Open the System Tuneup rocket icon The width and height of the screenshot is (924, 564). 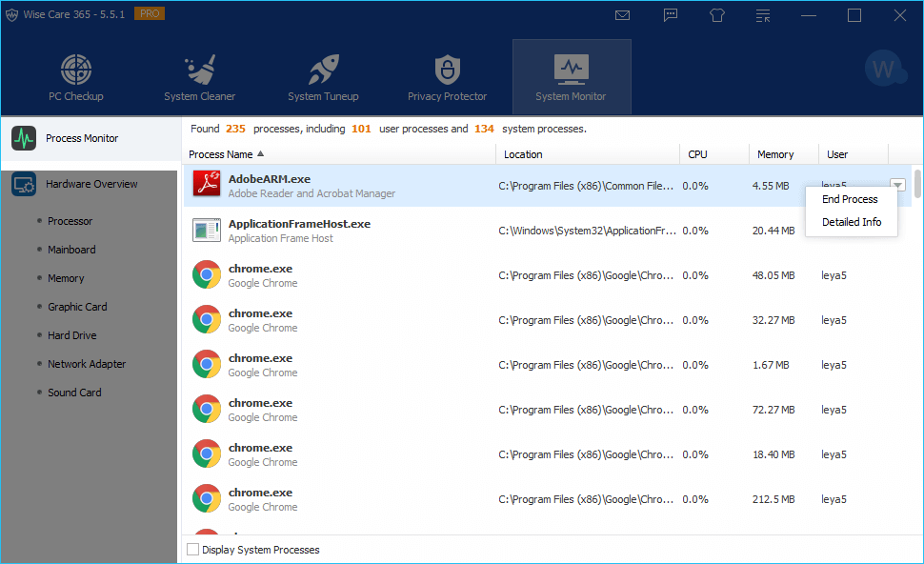point(324,70)
